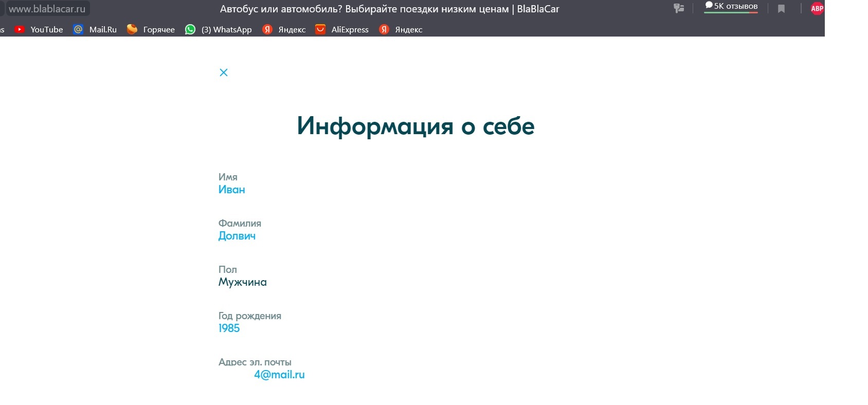This screenshot has height=405, width=868.
Task: Click the Пол field label
Action: tap(228, 269)
